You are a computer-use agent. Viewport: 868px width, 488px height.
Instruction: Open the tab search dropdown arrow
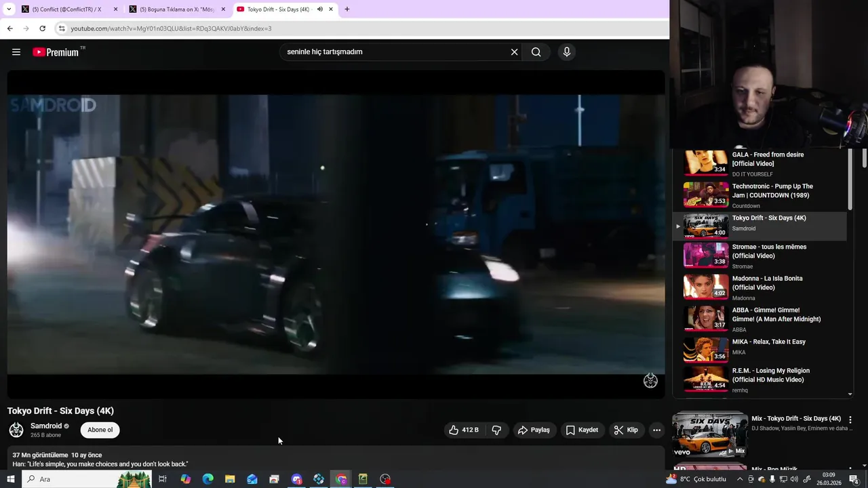9,9
